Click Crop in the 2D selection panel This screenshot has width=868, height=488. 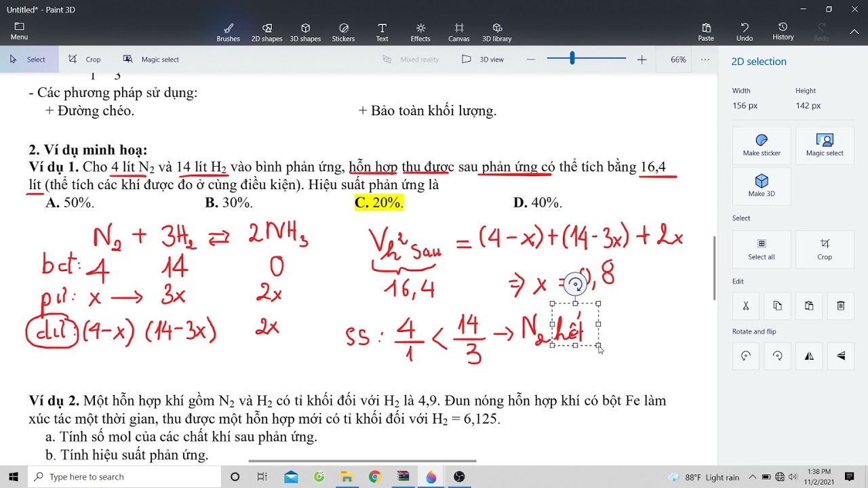click(825, 249)
